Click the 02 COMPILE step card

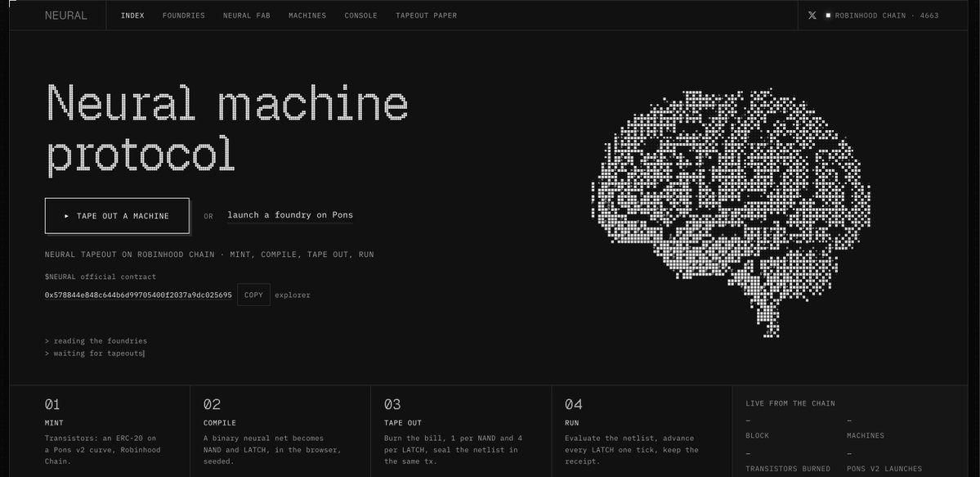tap(280, 432)
